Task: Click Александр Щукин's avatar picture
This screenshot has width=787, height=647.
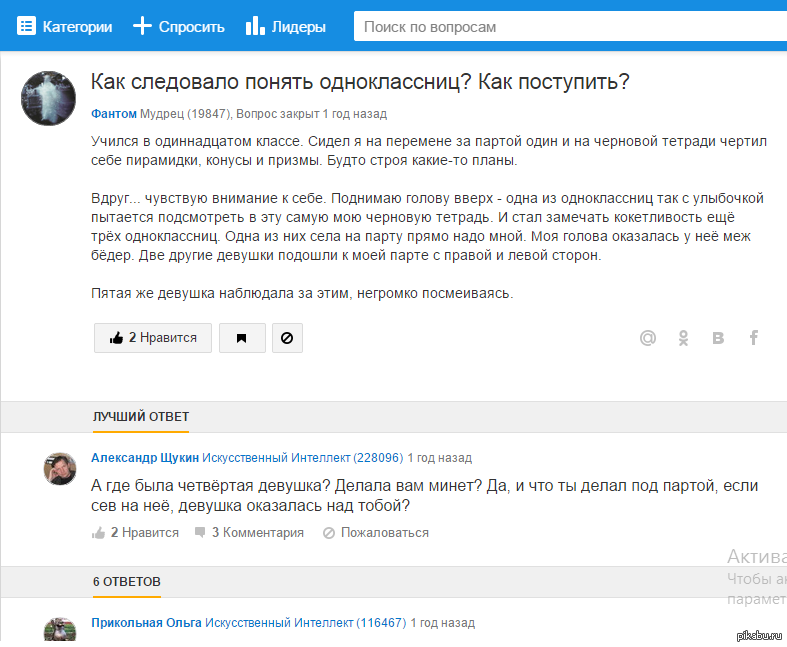Action: click(x=60, y=469)
